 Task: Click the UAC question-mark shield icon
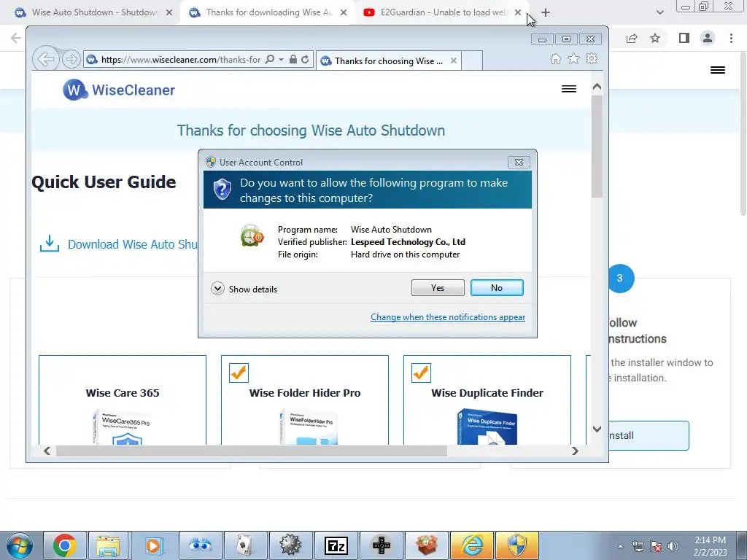(x=222, y=190)
